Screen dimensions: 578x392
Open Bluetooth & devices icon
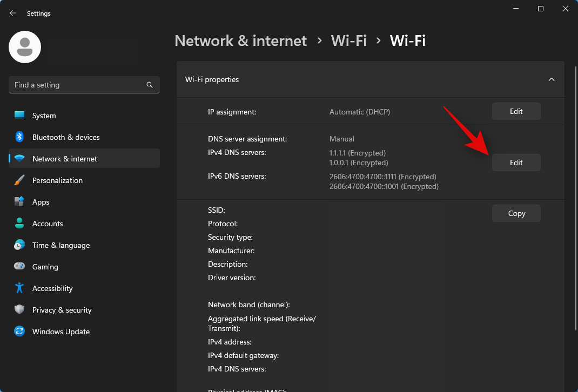pos(19,137)
